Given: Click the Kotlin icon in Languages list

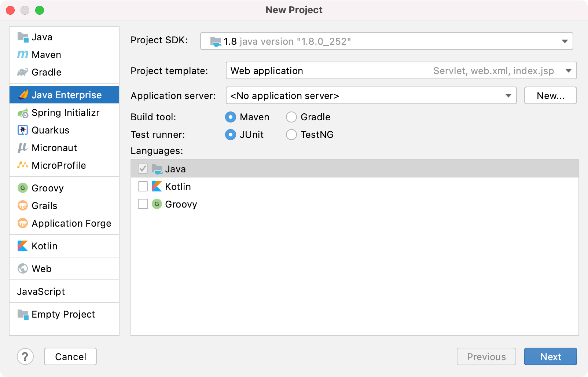Looking at the screenshot, I should pos(157,186).
